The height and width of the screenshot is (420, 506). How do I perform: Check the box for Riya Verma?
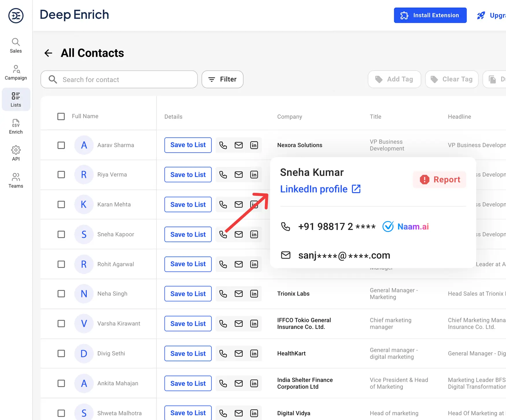click(x=61, y=175)
